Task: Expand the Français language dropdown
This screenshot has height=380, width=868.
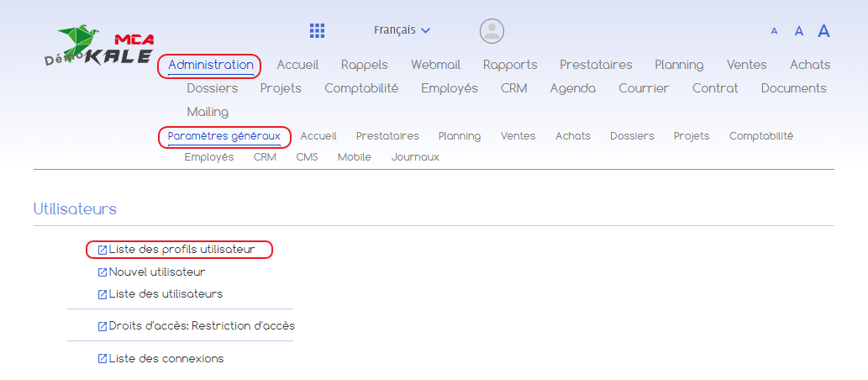Action: point(402,30)
